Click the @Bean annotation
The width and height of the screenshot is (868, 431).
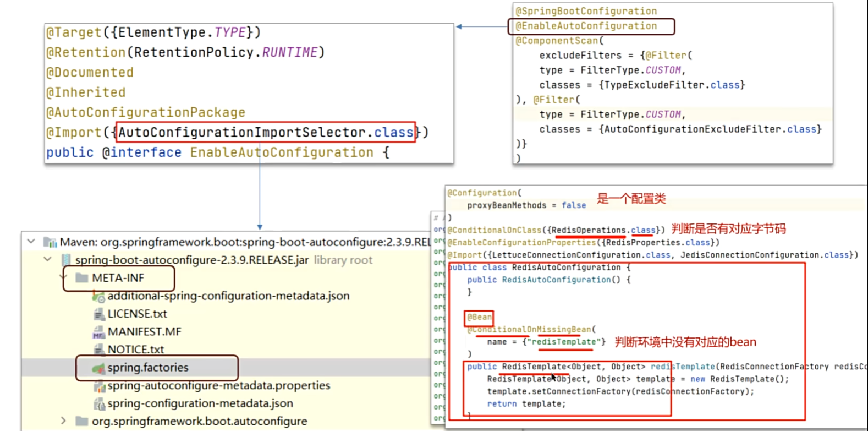(479, 317)
